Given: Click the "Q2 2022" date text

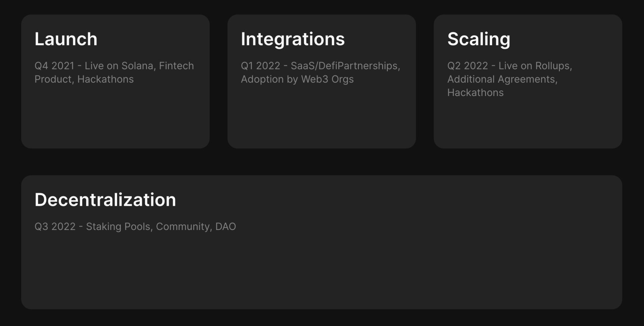Looking at the screenshot, I should (468, 66).
